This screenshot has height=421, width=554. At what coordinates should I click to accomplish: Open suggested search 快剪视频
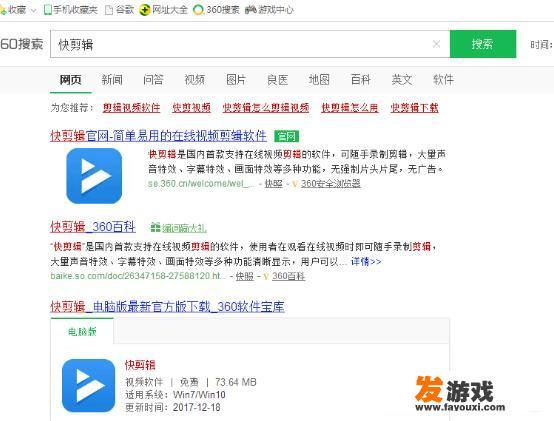click(191, 107)
